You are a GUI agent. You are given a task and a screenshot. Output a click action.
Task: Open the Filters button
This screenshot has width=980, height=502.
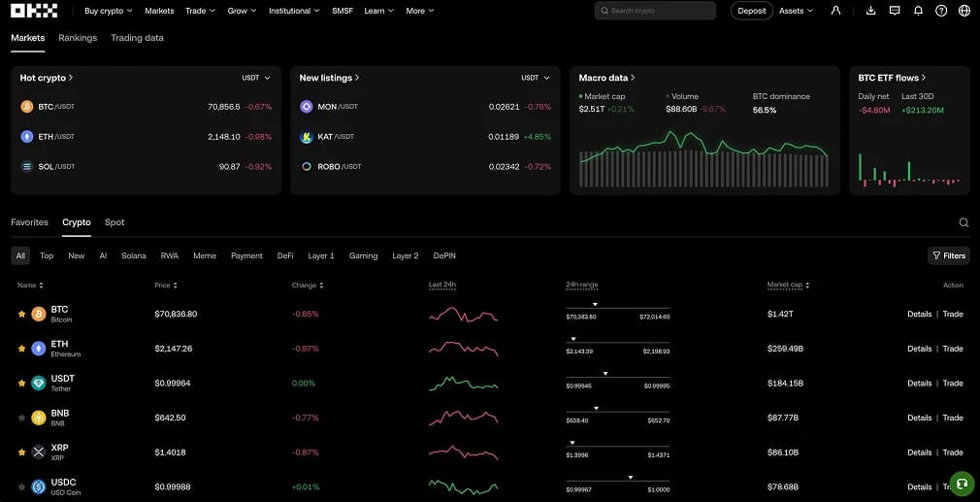coord(949,255)
